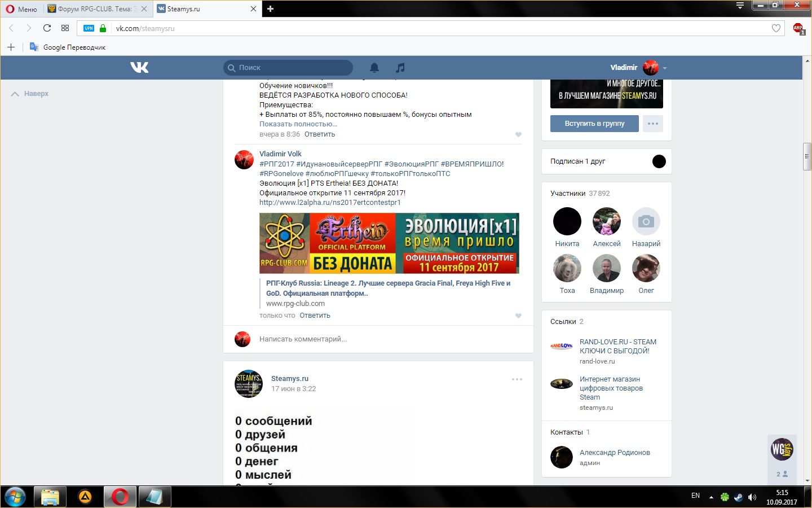Open Vladimir Volk author name link
Viewport: 812px width, 508px height.
(x=280, y=154)
